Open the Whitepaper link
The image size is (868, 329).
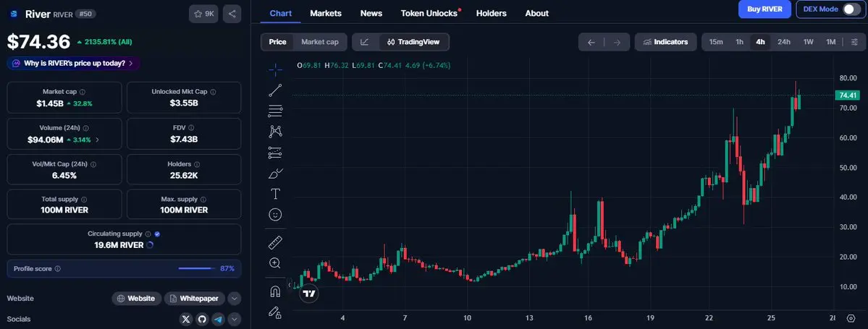pos(195,299)
